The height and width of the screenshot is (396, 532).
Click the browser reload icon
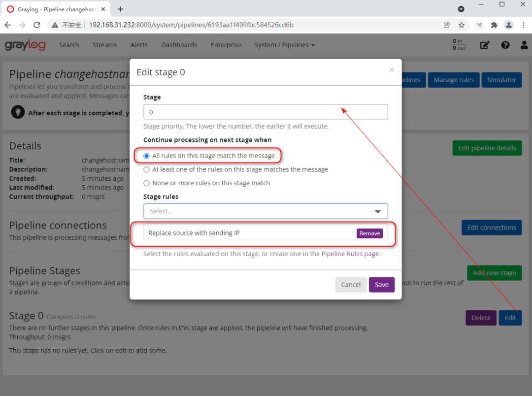pos(36,25)
